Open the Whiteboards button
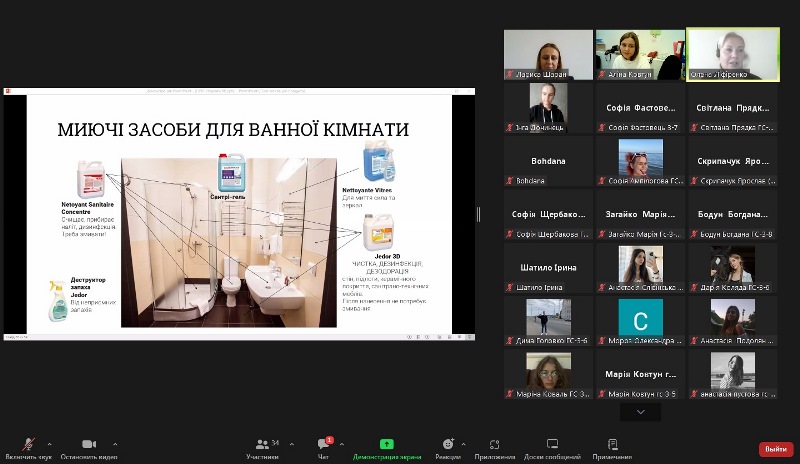The height and width of the screenshot is (464, 800). click(552, 448)
